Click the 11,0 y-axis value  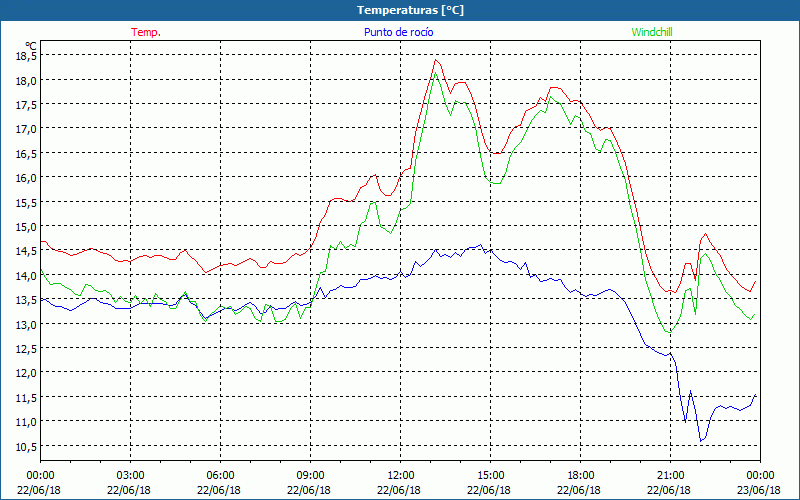point(27,421)
